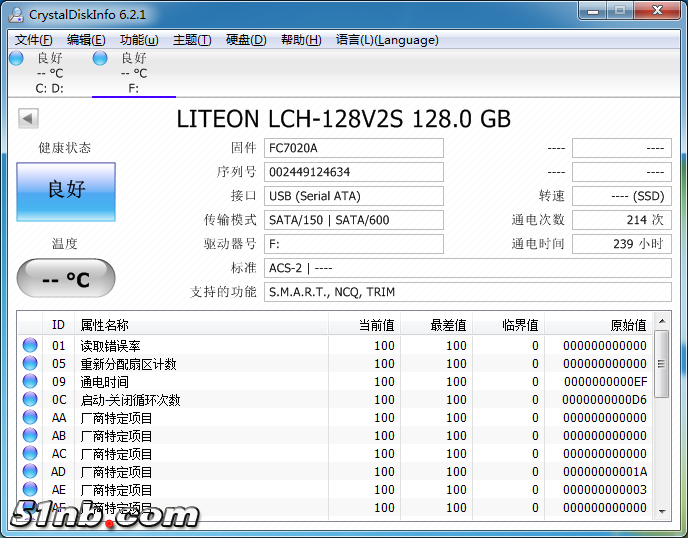Switch to the F: drive tab

(x=134, y=73)
